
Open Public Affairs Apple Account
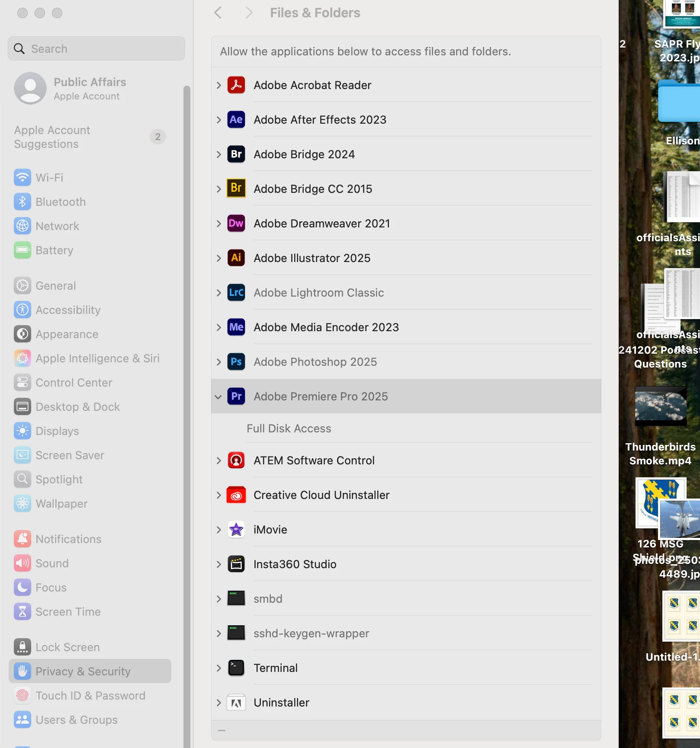[90, 89]
